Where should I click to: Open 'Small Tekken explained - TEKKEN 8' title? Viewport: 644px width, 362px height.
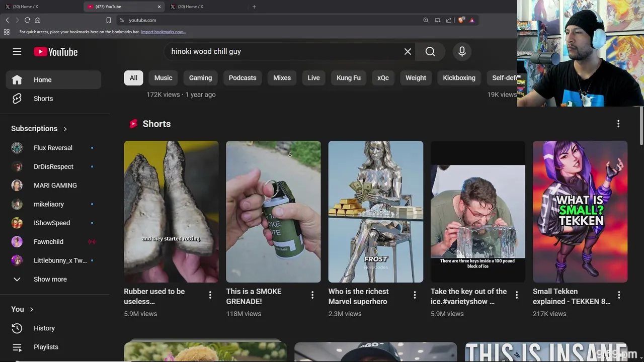572,297
